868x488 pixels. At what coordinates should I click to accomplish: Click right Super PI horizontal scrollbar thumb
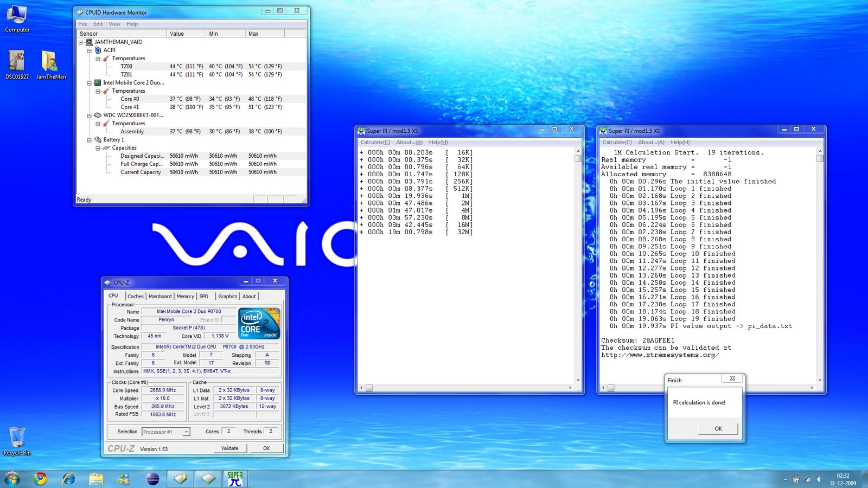(x=611, y=388)
